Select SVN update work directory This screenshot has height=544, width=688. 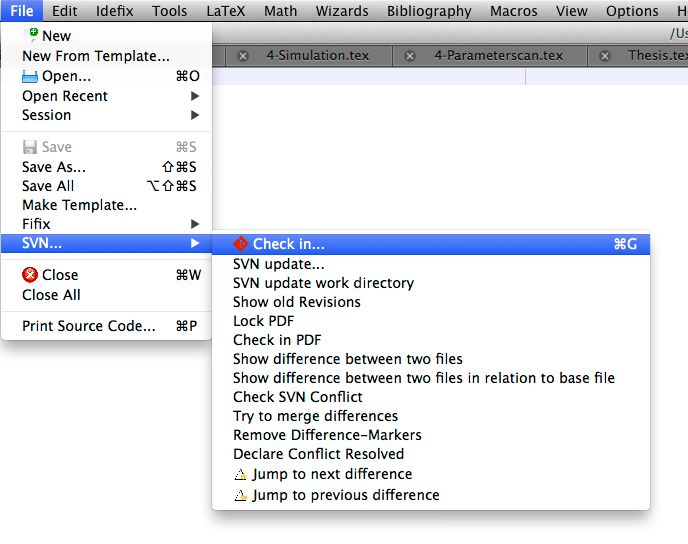pos(430,283)
